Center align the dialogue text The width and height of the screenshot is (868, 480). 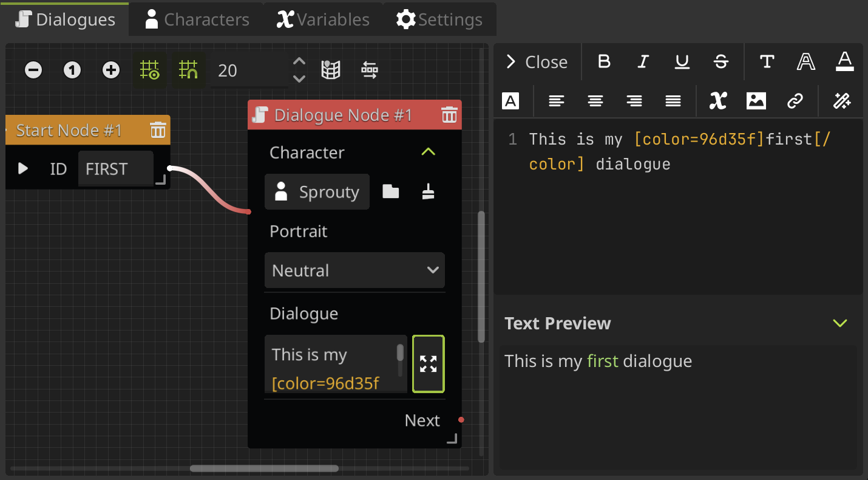[x=595, y=101]
